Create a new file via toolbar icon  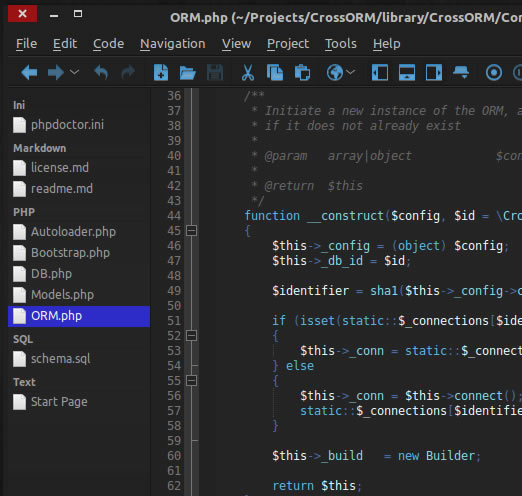[161, 72]
